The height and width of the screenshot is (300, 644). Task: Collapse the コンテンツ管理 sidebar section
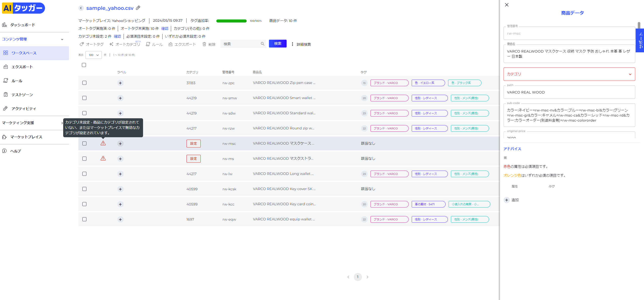(x=62, y=39)
